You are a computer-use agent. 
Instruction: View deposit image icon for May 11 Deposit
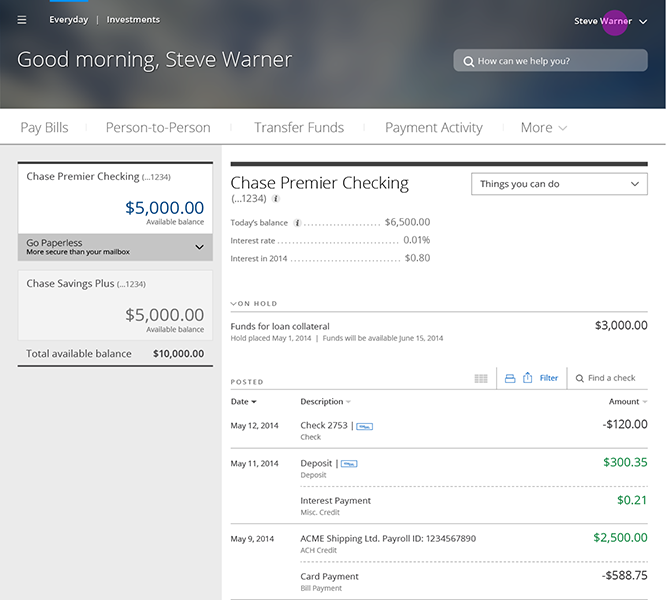349,464
